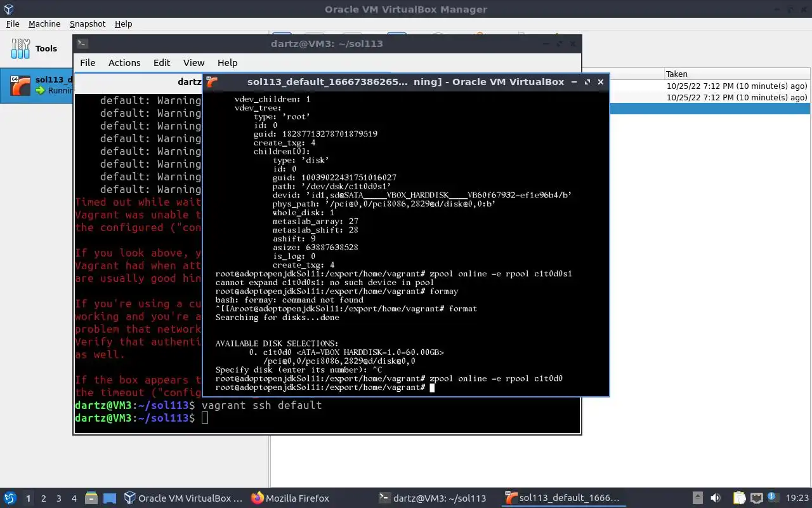This screenshot has width=812, height=508.
Task: Open the File menu in VirtualBox Manager
Action: [x=13, y=23]
